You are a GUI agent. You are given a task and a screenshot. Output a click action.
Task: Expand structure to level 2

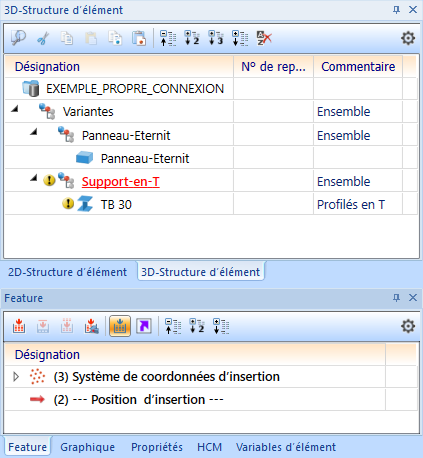(192, 38)
